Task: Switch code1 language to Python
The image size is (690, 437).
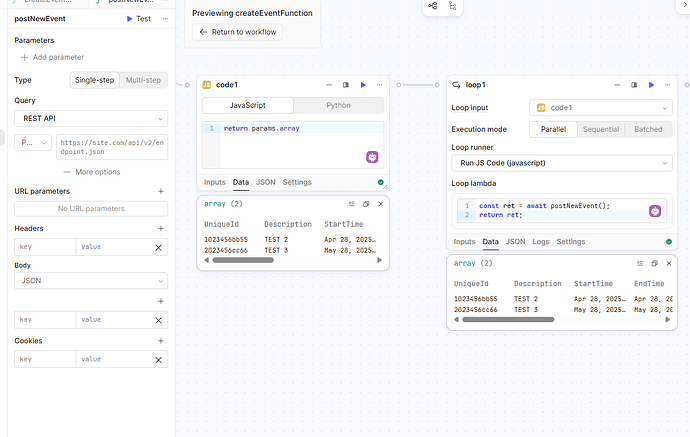Action: tap(338, 105)
